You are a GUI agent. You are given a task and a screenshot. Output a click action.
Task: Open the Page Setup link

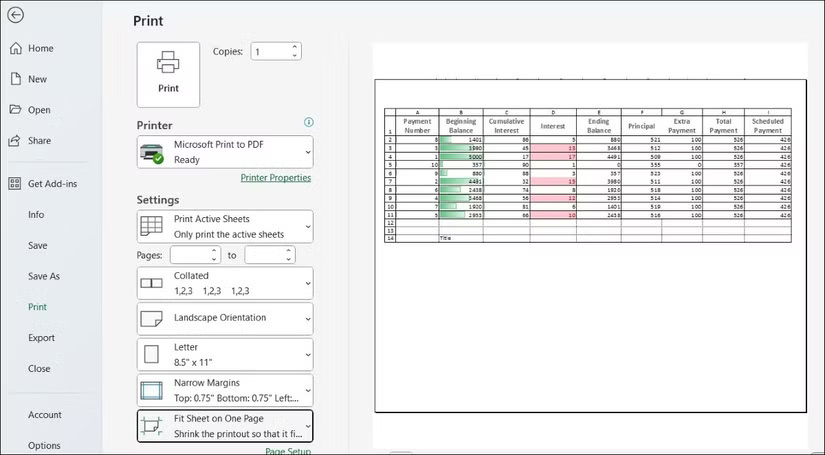coord(288,451)
